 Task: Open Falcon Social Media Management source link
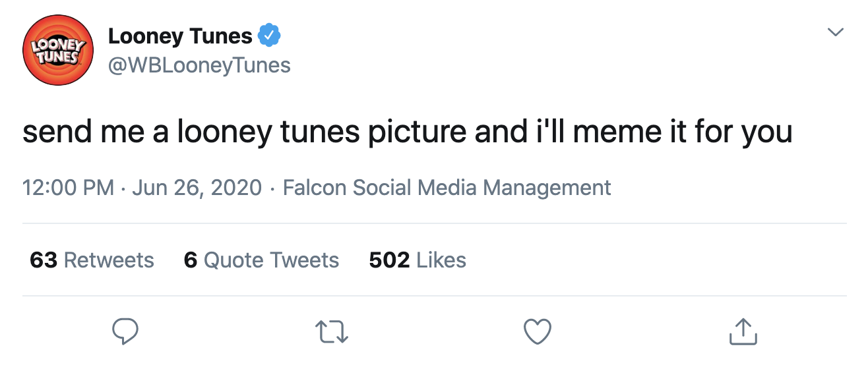tap(447, 188)
